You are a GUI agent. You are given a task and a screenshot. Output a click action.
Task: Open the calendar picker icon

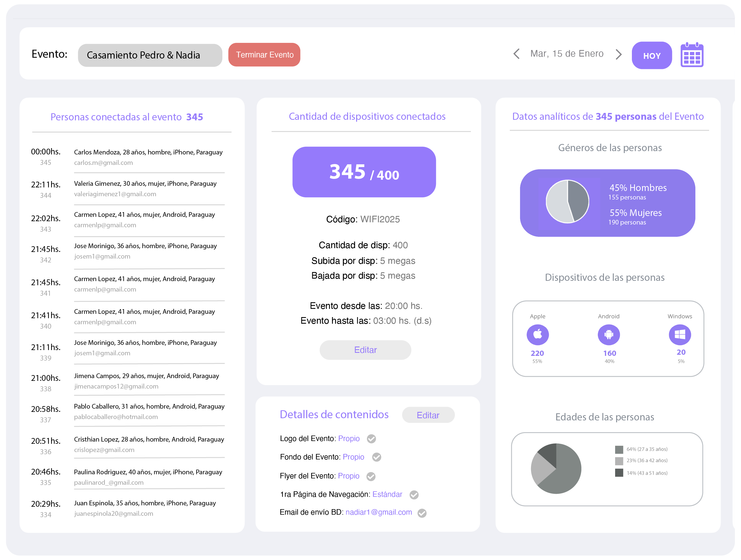692,55
